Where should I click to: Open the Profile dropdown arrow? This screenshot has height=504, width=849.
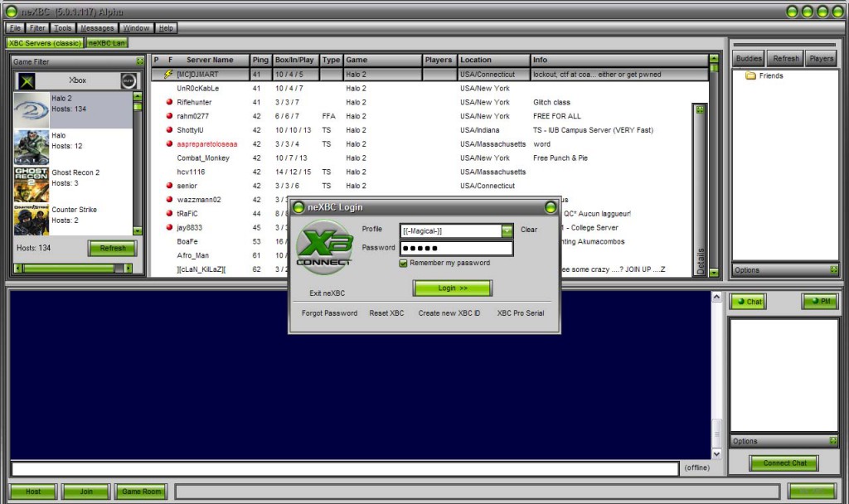point(507,231)
